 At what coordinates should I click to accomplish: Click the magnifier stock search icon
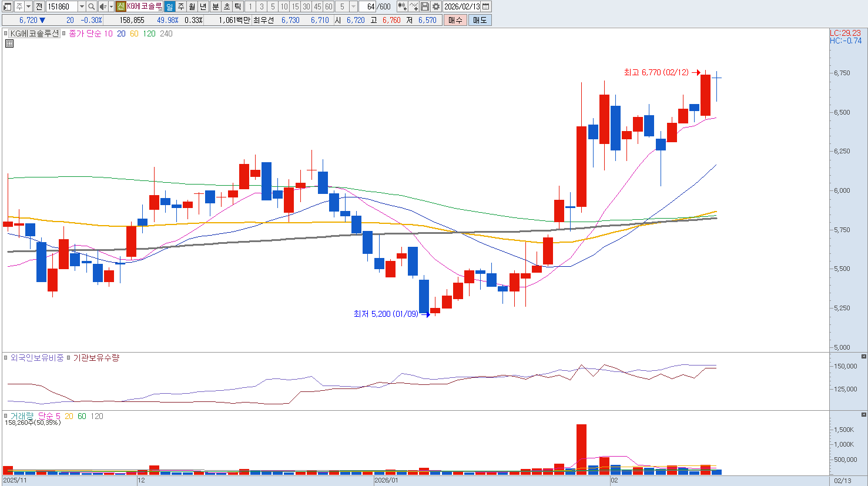[92, 6]
